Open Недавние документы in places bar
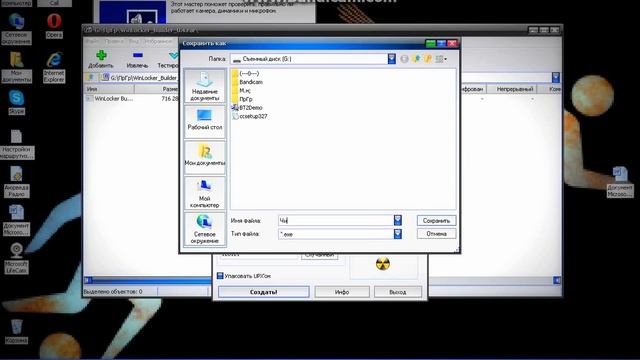 pyautogui.click(x=204, y=86)
